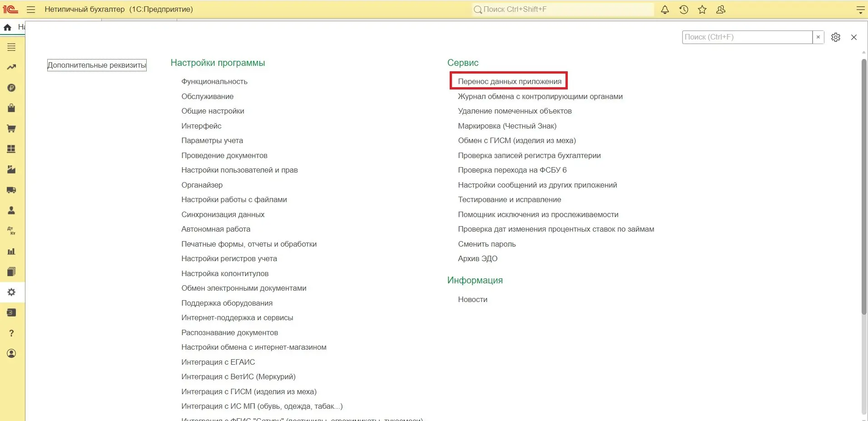Open the shopping cart section in sidebar

pyautogui.click(x=11, y=129)
